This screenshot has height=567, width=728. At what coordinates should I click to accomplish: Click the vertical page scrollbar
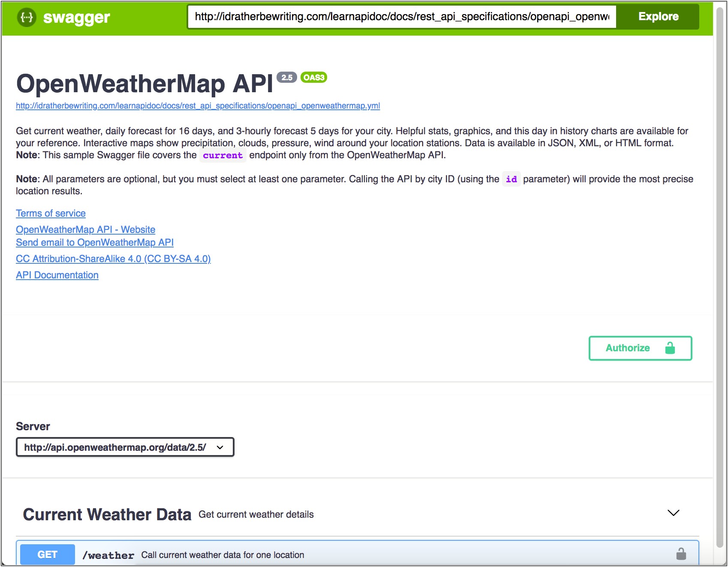pos(720,277)
